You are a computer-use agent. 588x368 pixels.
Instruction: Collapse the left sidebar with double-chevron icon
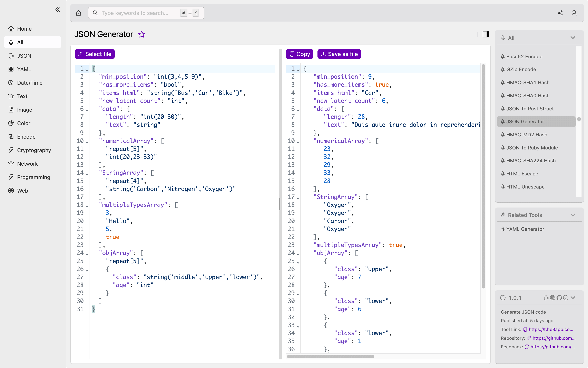[x=58, y=9]
